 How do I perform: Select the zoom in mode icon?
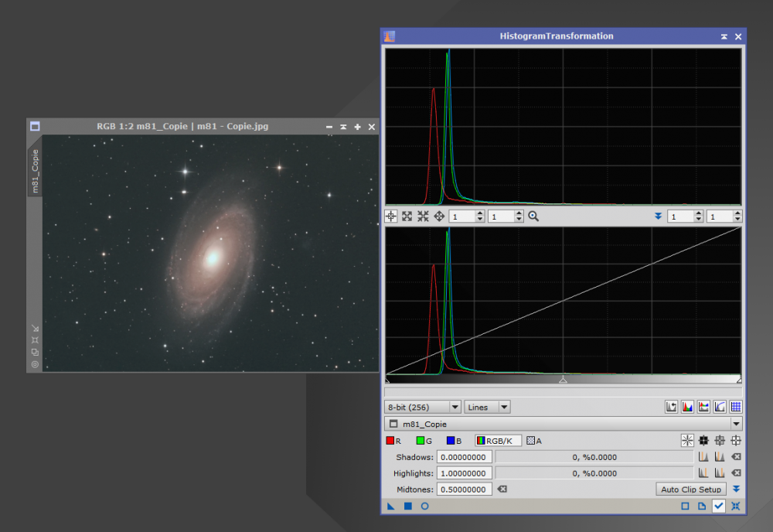407,217
